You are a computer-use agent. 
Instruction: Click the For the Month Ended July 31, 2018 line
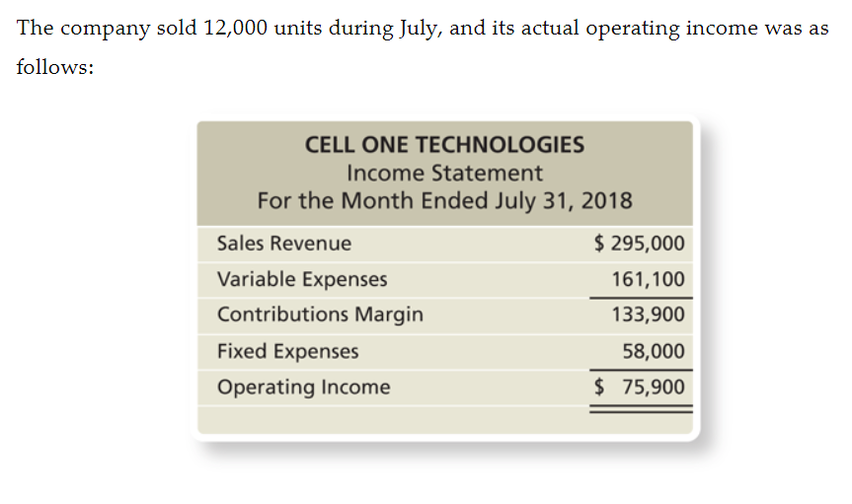(x=444, y=201)
